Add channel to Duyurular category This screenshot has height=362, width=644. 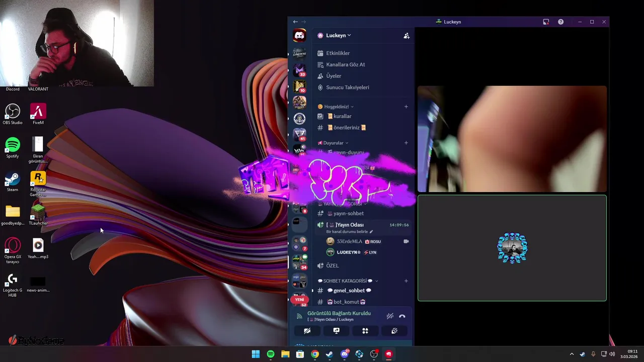(406, 143)
